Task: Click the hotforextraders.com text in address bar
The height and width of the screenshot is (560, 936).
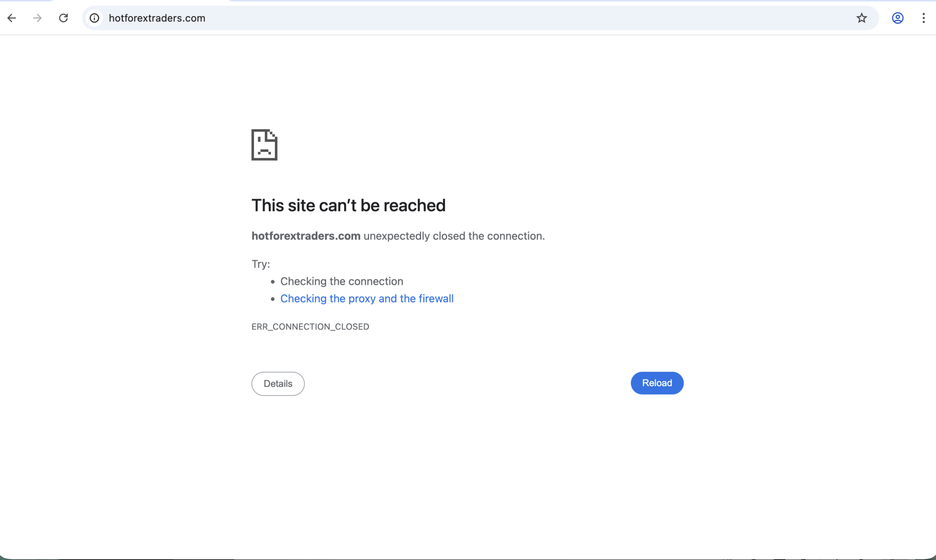Action: coord(157,18)
